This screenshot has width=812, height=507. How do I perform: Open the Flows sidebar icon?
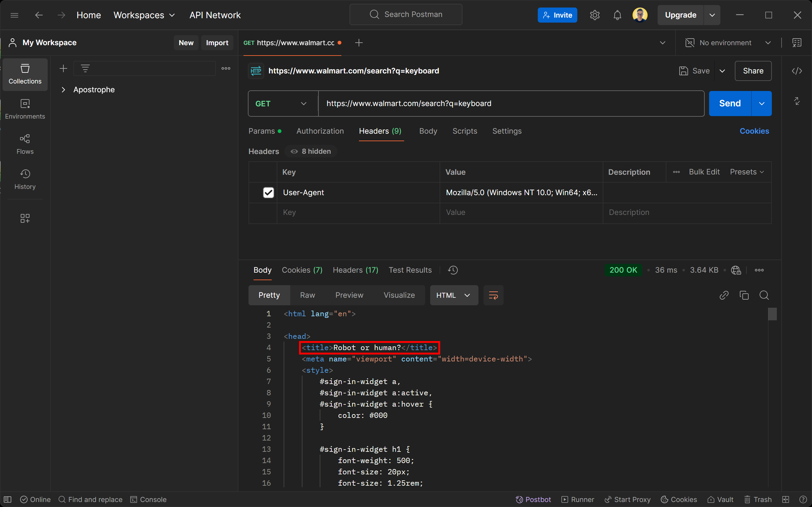(x=25, y=144)
